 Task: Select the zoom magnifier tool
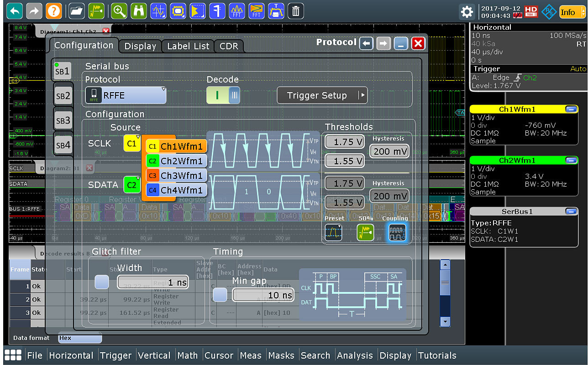[x=119, y=10]
